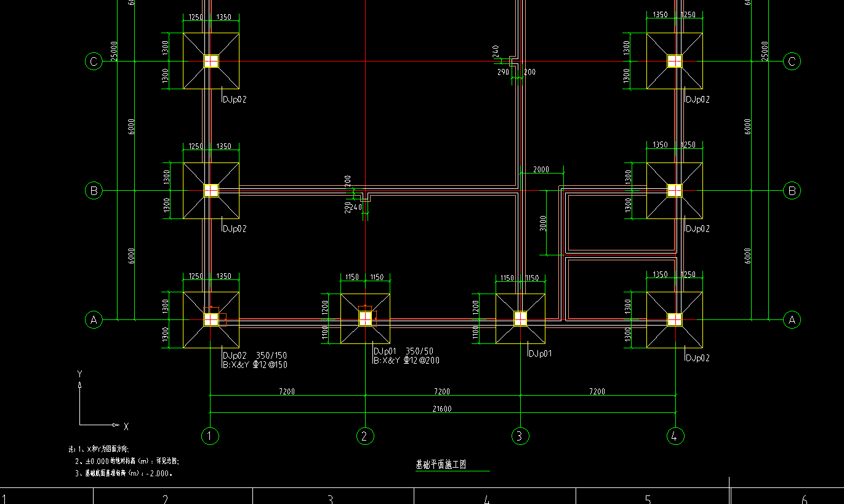
Task: Click the 'B:X&Y 12@150' rebar annotation
Action: (255, 364)
